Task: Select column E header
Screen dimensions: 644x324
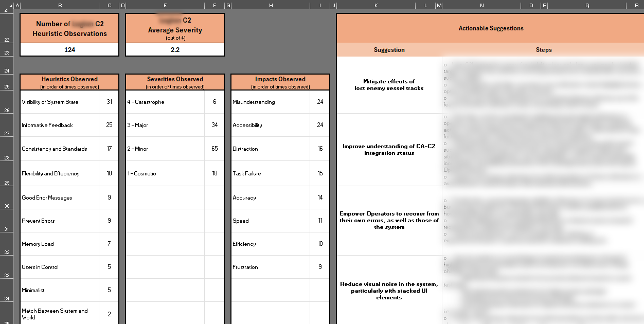Action: (x=165, y=5)
